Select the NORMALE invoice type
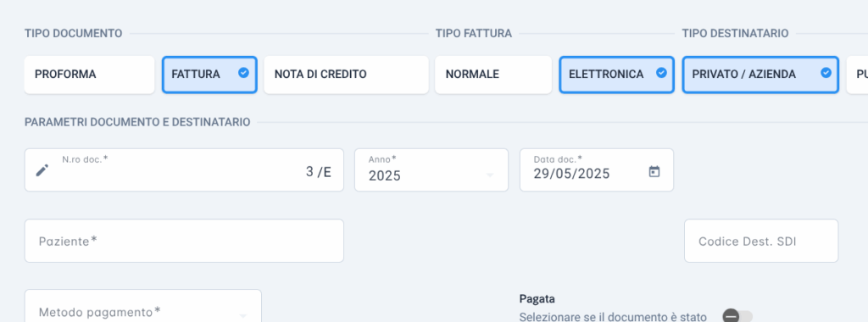 pos(493,74)
